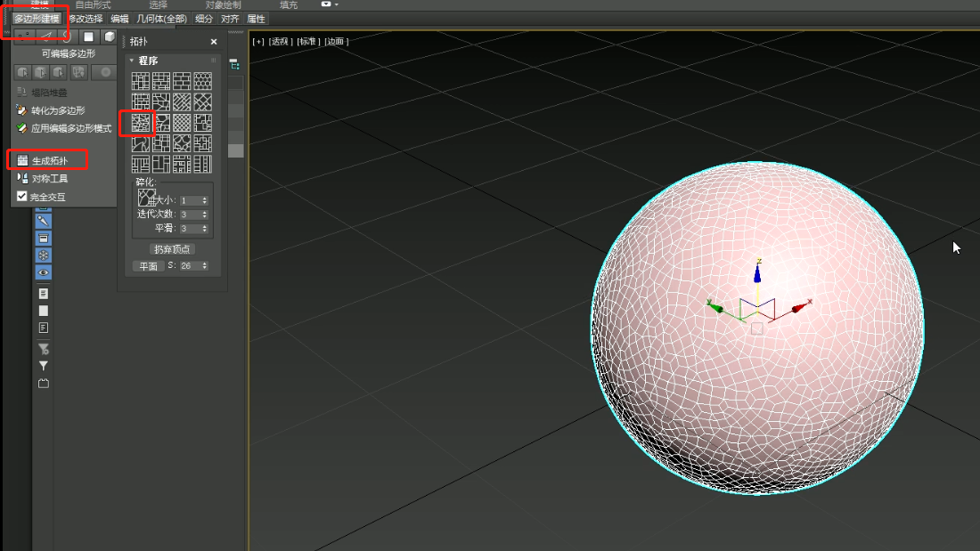
Task: Apply the crossed diamond topology pattern
Action: pyautogui.click(x=202, y=101)
